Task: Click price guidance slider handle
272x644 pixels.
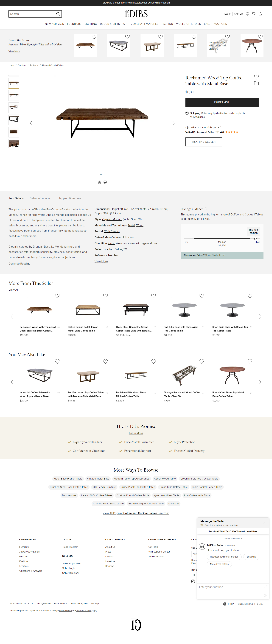Action: point(255,239)
